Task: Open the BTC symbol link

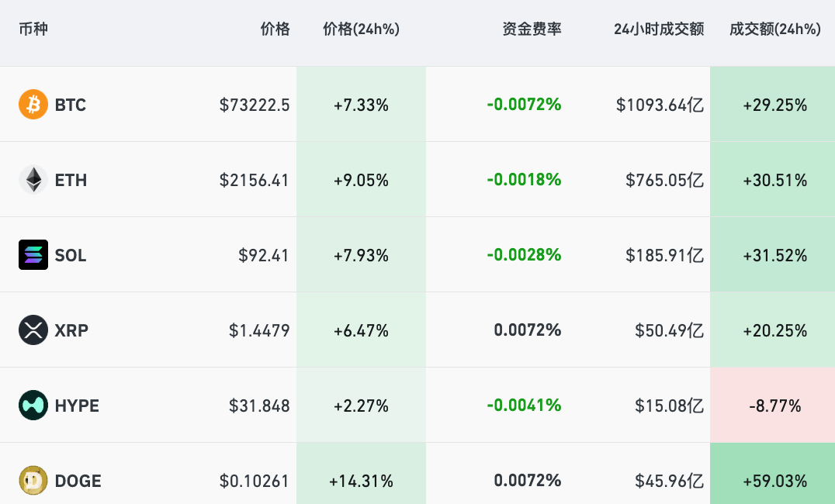Action: pos(71,105)
